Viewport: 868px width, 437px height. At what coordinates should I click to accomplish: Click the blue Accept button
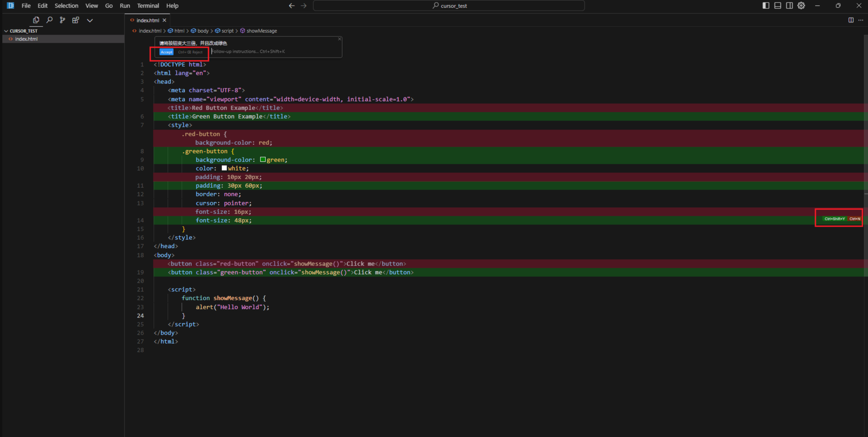coord(166,52)
